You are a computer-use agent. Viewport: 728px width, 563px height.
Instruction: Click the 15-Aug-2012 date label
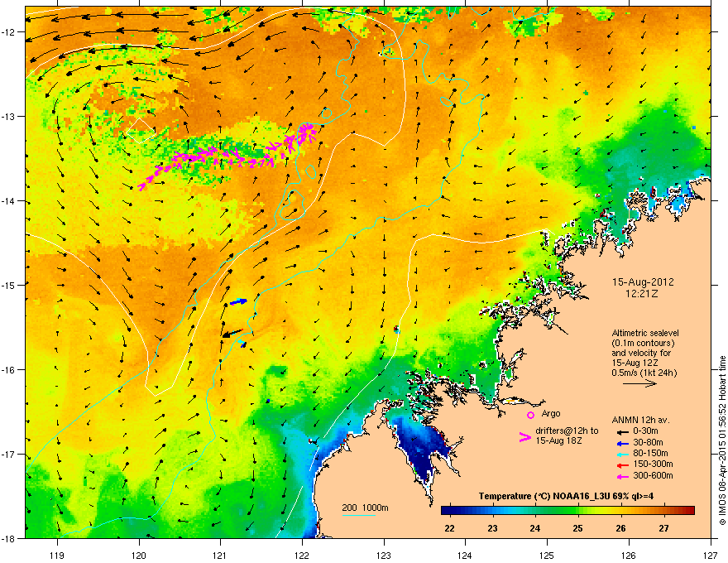click(x=643, y=282)
